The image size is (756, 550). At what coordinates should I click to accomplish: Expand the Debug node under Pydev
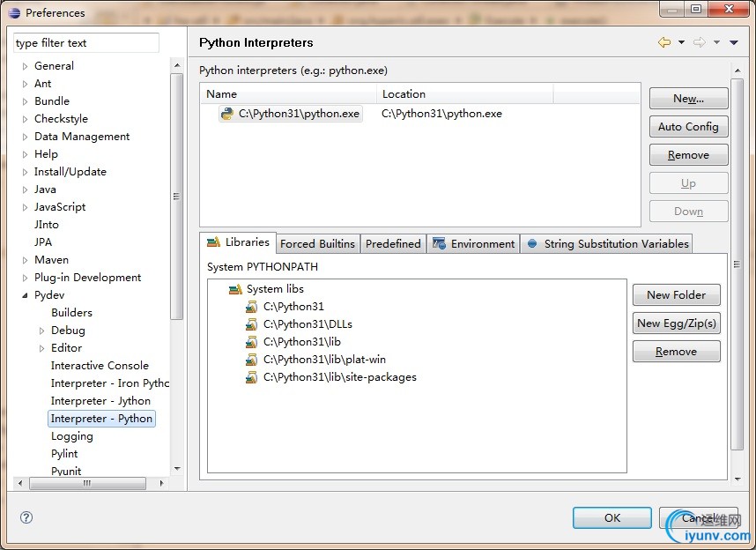tap(42, 331)
